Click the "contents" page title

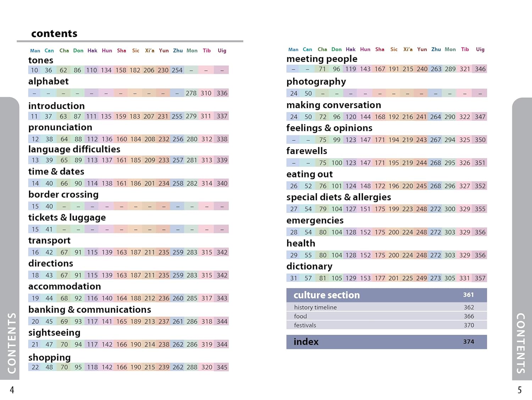click(54, 33)
